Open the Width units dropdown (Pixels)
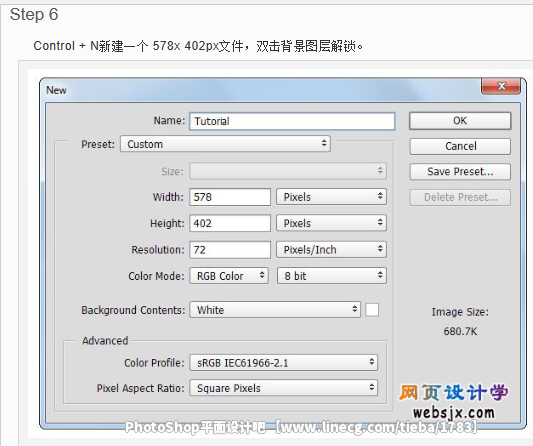Screen dimensions: 533x446 coord(331,197)
